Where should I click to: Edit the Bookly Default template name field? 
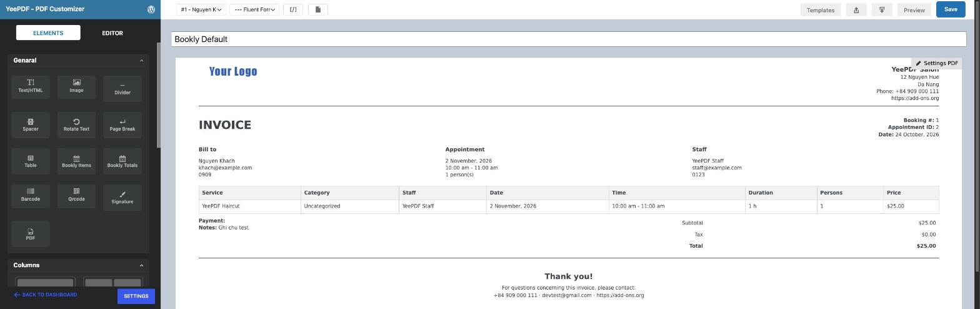point(569,39)
